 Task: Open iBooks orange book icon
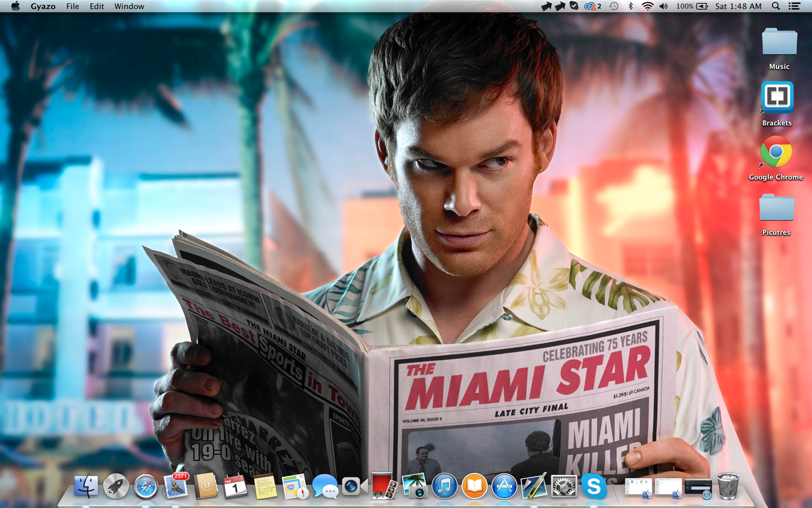click(474, 487)
